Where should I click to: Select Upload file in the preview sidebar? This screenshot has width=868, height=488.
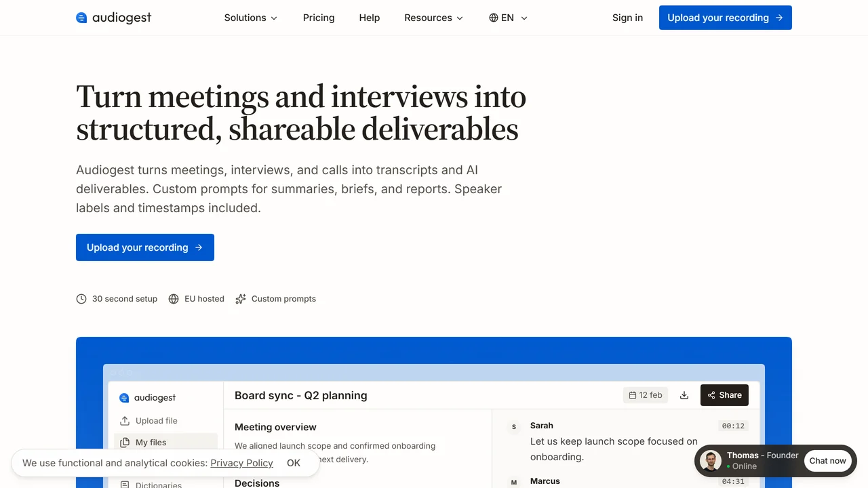click(x=165, y=421)
